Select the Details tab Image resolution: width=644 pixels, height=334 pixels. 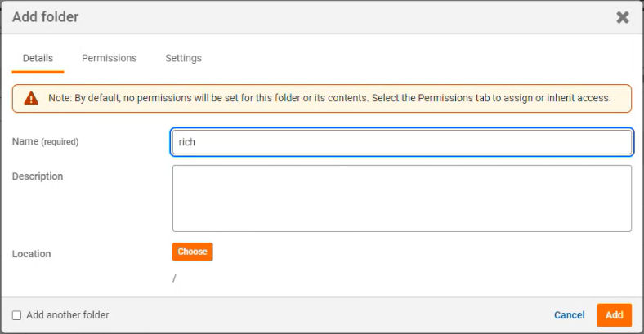tap(38, 58)
